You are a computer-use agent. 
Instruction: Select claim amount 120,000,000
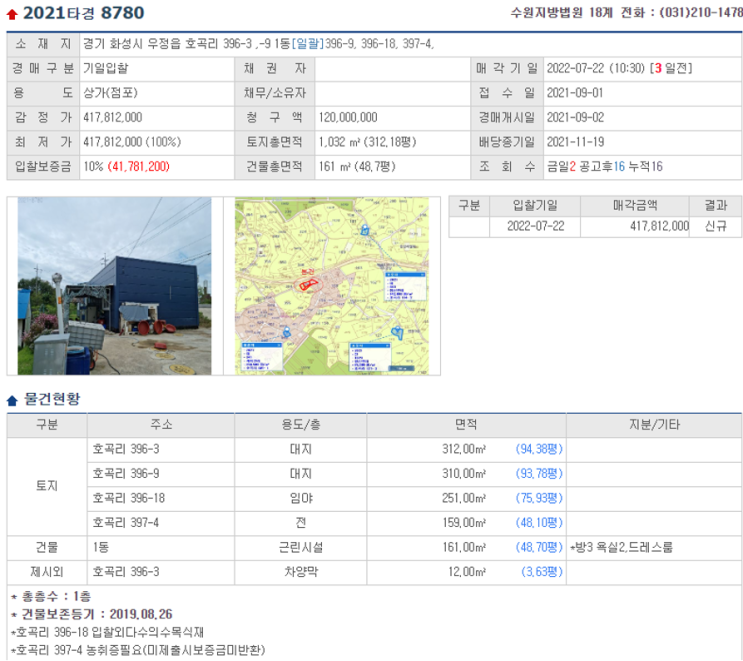click(x=348, y=118)
